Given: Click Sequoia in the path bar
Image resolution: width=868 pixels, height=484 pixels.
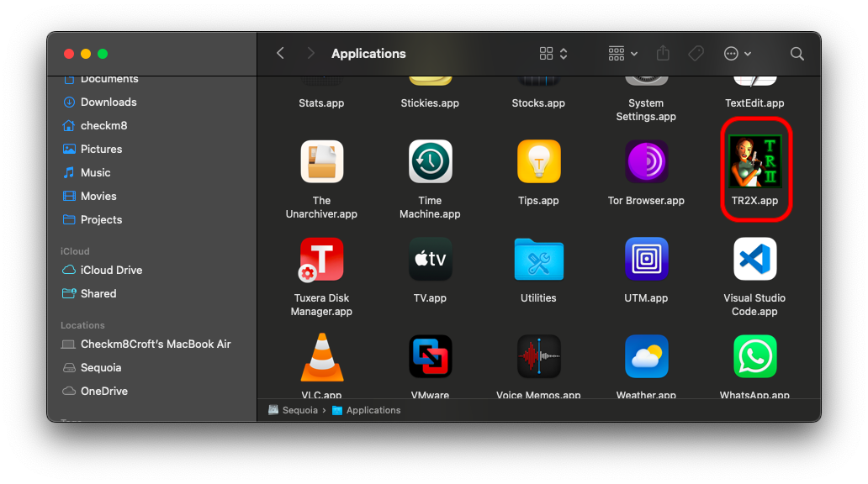Looking at the screenshot, I should [299, 410].
